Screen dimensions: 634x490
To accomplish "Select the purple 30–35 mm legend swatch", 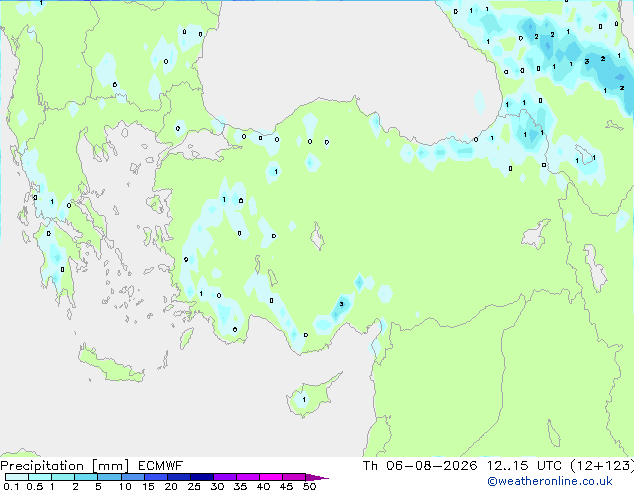I will 224,477.
